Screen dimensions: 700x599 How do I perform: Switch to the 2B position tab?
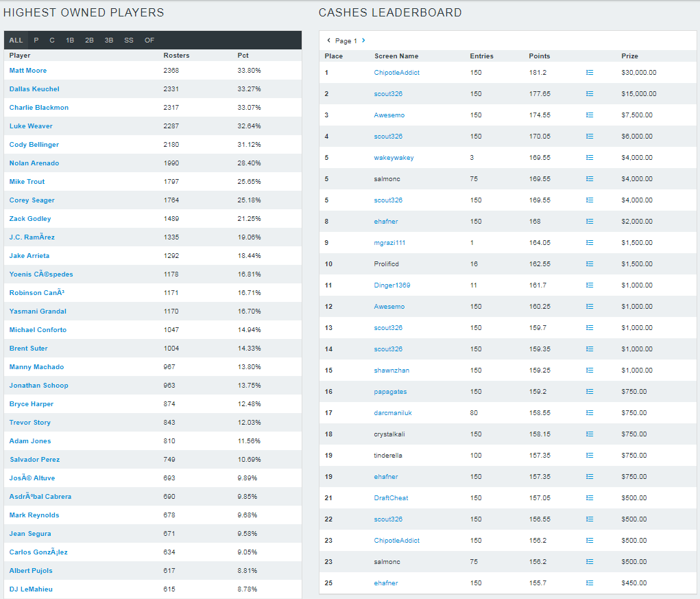[x=89, y=40]
